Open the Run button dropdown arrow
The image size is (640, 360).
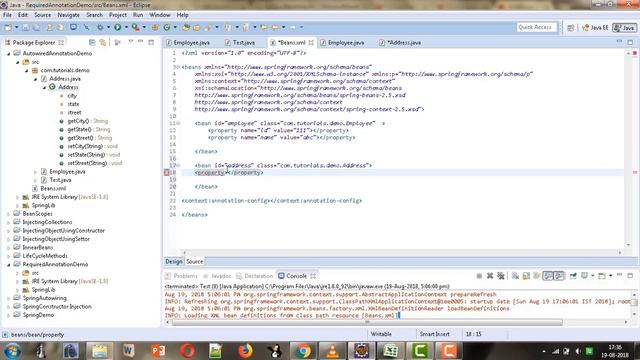[x=126, y=27]
